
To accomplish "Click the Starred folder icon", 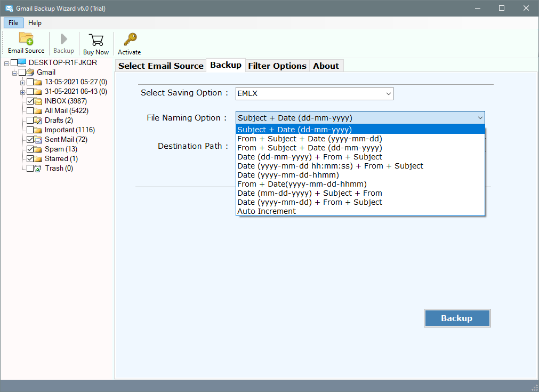I will [x=38, y=159].
